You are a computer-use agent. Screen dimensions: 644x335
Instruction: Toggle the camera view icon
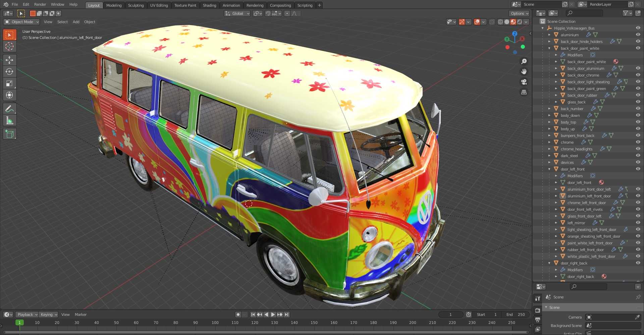click(524, 82)
